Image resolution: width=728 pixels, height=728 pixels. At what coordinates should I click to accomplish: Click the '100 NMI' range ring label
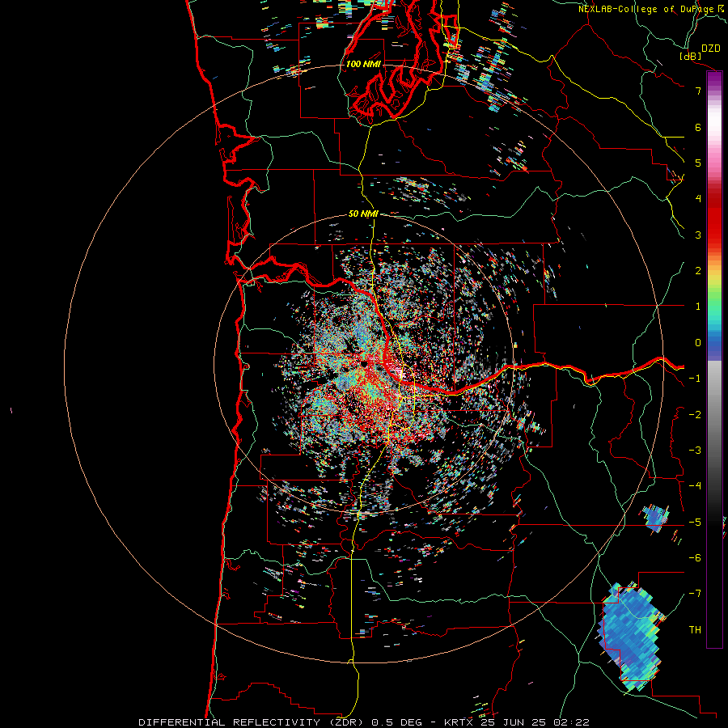363,64
